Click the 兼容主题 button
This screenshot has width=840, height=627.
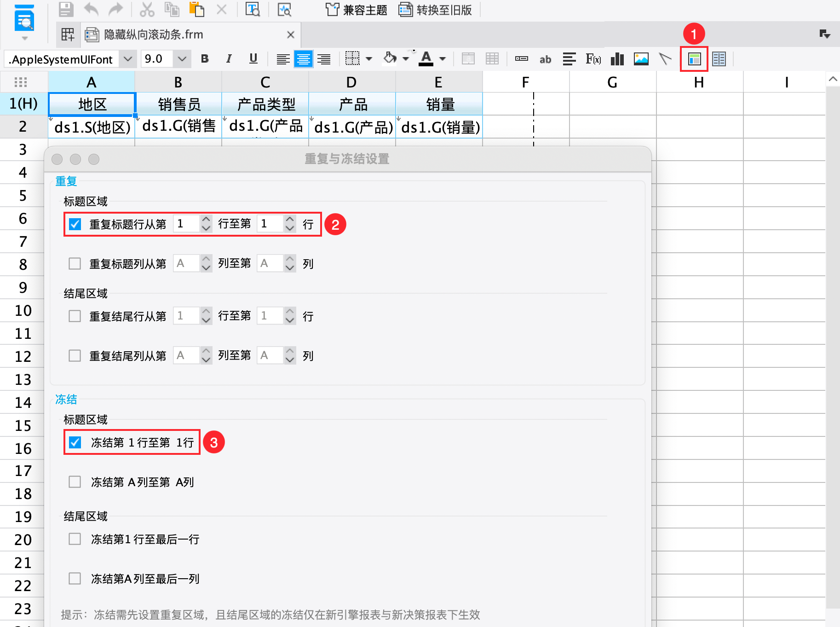coord(357,10)
